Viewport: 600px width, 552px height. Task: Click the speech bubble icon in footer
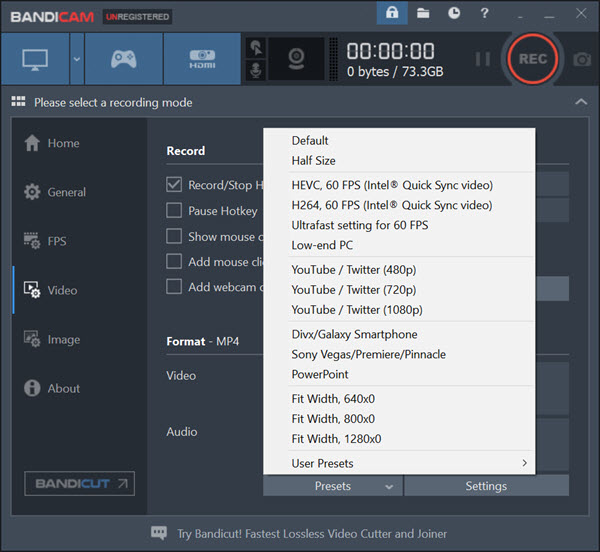159,533
